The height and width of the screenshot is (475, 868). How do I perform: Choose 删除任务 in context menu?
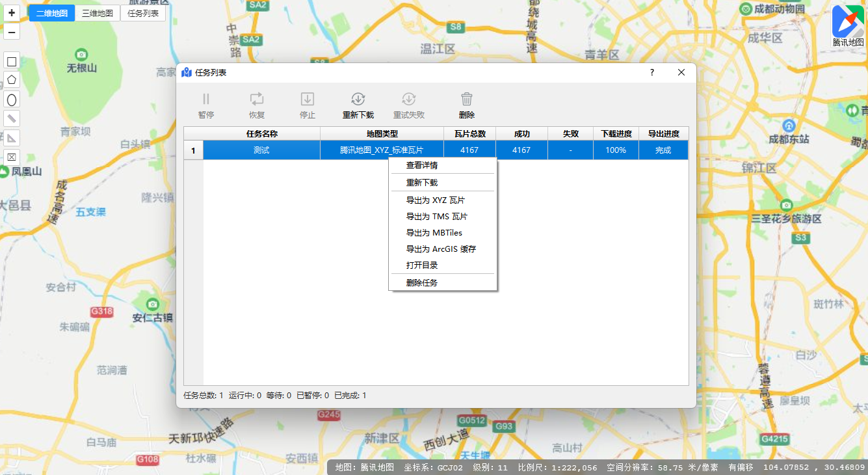(x=442, y=283)
